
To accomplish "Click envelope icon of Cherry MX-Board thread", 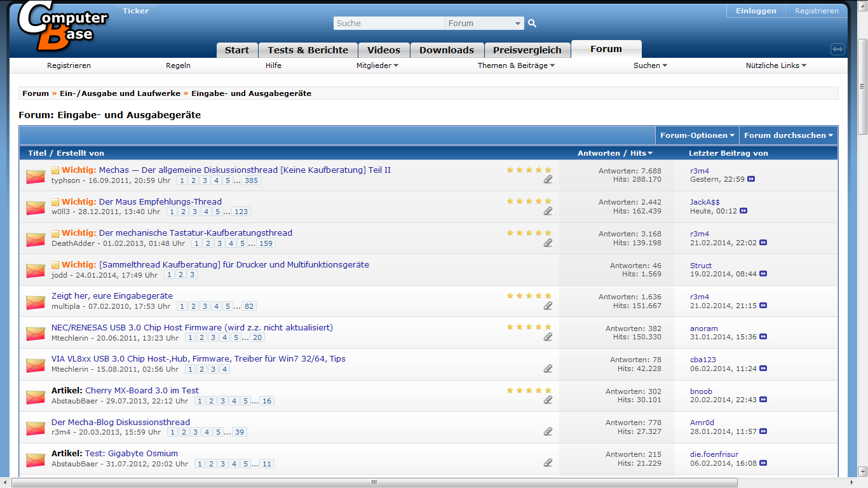I will point(36,397).
